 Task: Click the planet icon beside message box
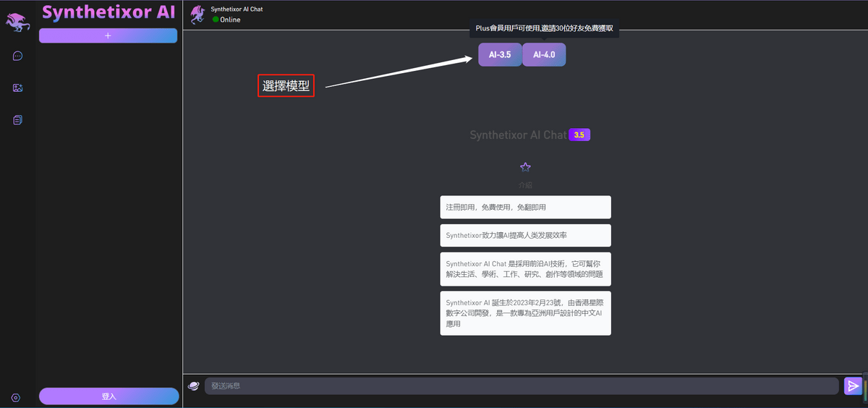[193, 386]
